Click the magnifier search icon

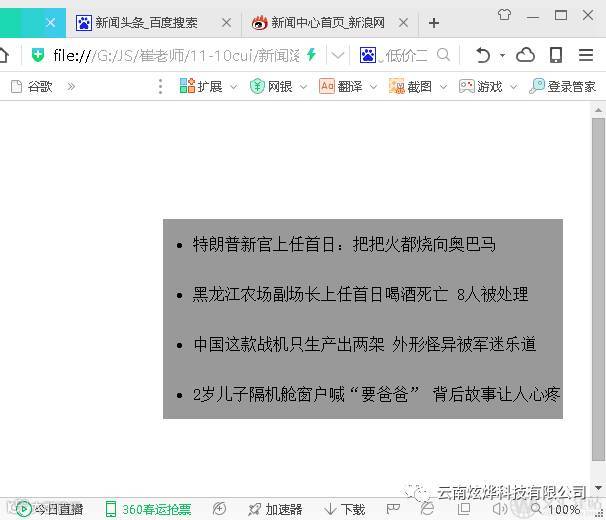click(x=443, y=55)
